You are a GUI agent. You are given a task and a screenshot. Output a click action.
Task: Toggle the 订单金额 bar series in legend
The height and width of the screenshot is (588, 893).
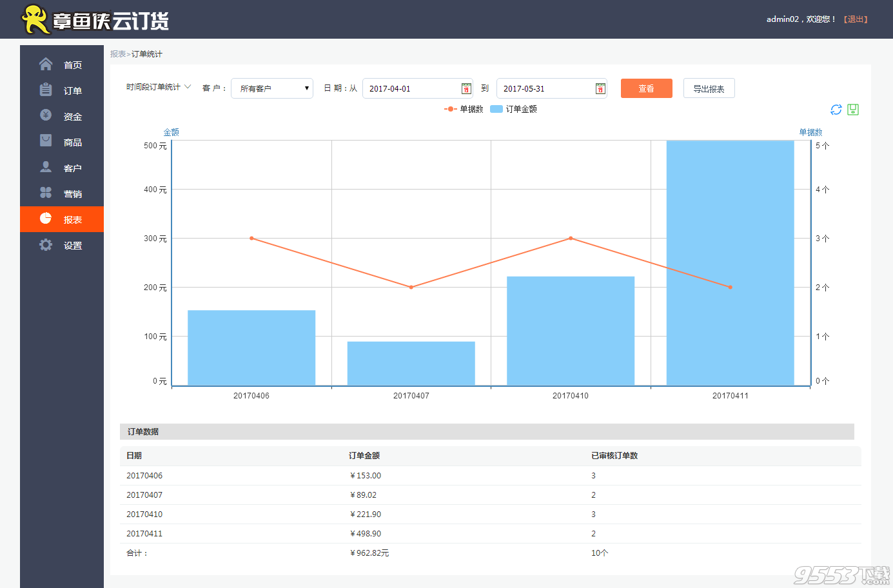click(x=514, y=109)
